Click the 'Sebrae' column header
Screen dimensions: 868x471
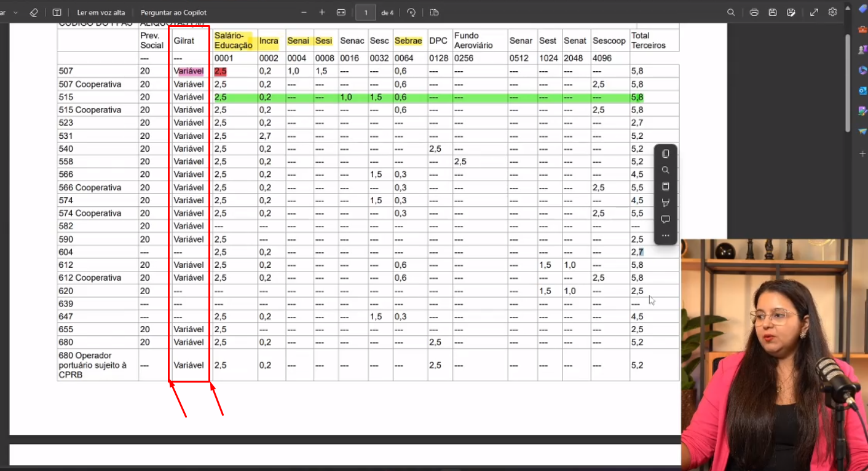[x=408, y=41]
